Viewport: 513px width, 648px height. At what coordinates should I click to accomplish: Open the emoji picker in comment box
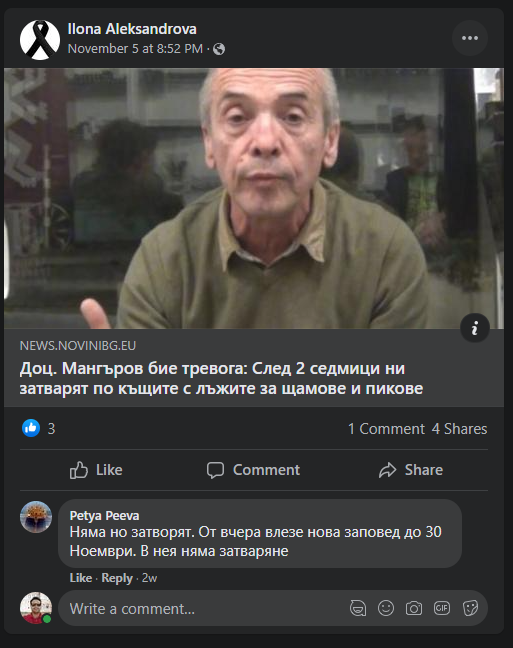click(x=386, y=608)
